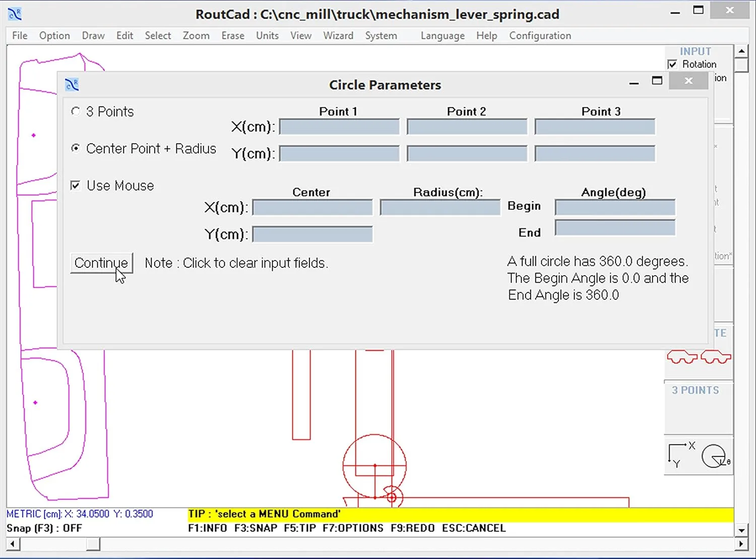Click the RoutCad icon on the dialog title bar
This screenshot has width=756, height=559.
click(x=72, y=84)
